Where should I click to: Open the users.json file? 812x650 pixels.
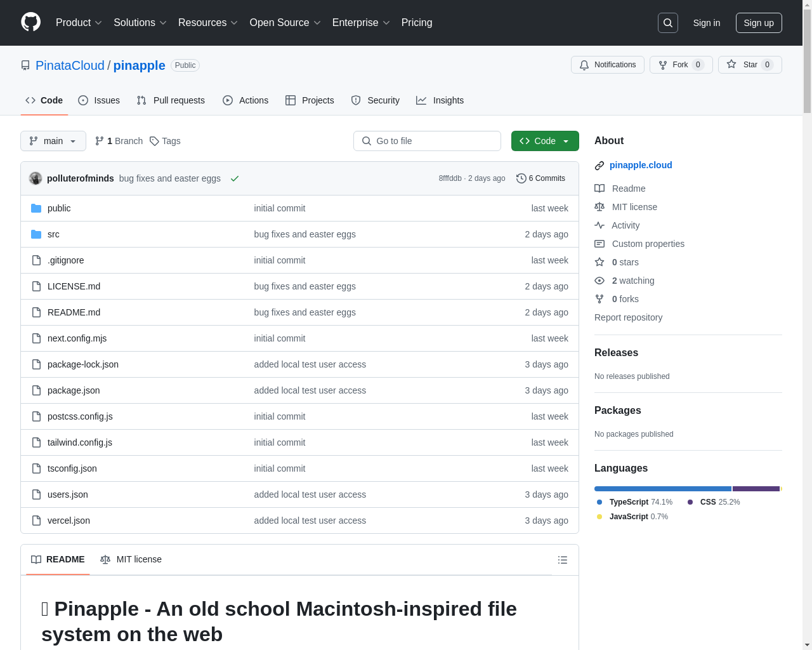coord(68,494)
